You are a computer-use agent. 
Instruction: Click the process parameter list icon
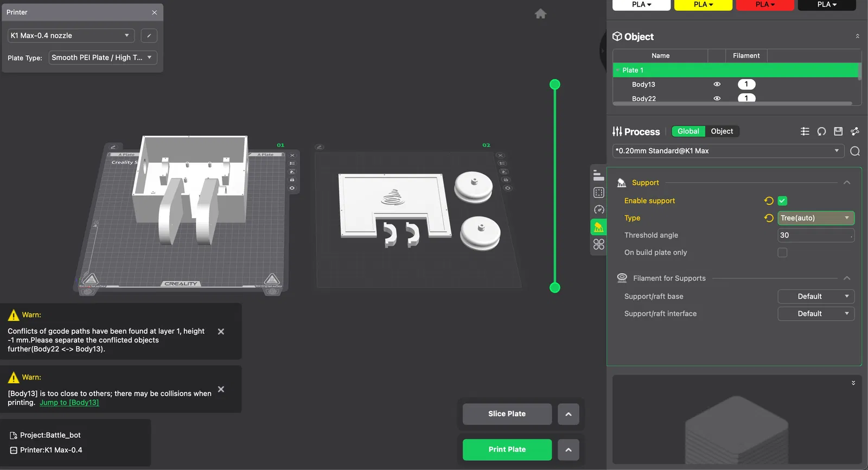click(x=805, y=131)
